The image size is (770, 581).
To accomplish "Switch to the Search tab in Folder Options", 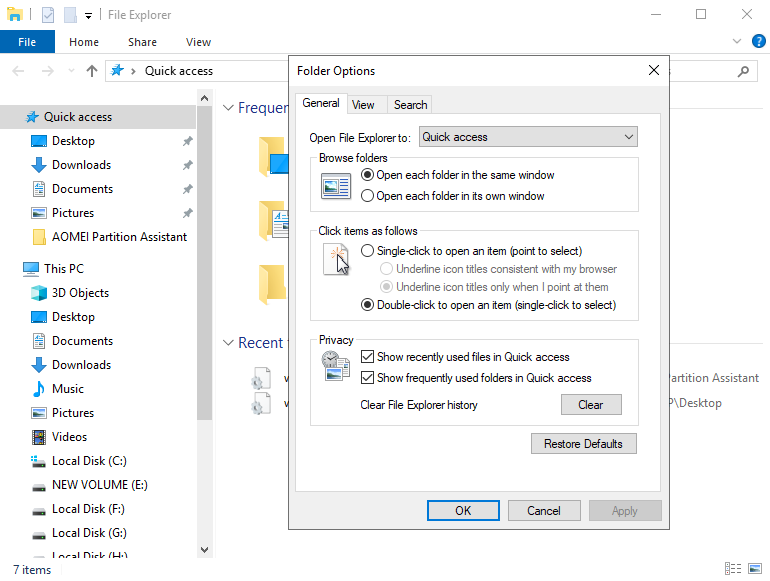I will tap(411, 105).
